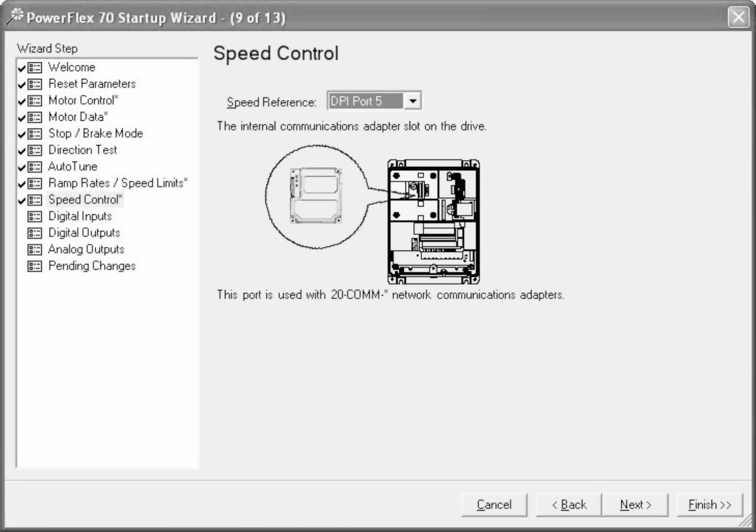756x532 pixels.
Task: Click the 20-COMM network adapters note
Action: pos(390,295)
